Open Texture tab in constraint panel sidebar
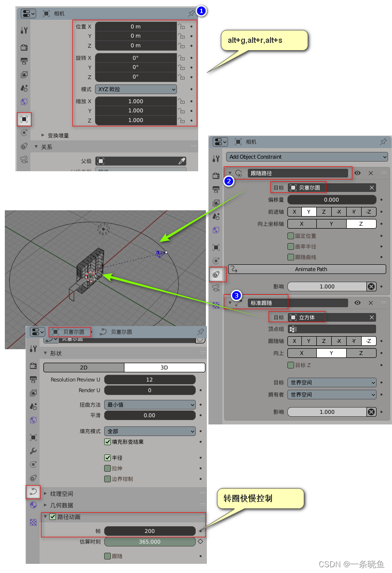 216,305
